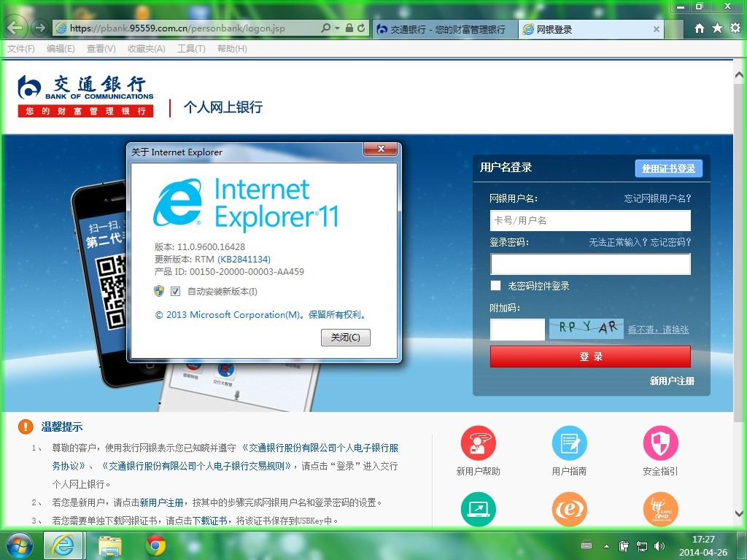The width and height of the screenshot is (747, 560).
Task: Click the orange Expo circle icon
Action: click(660, 509)
